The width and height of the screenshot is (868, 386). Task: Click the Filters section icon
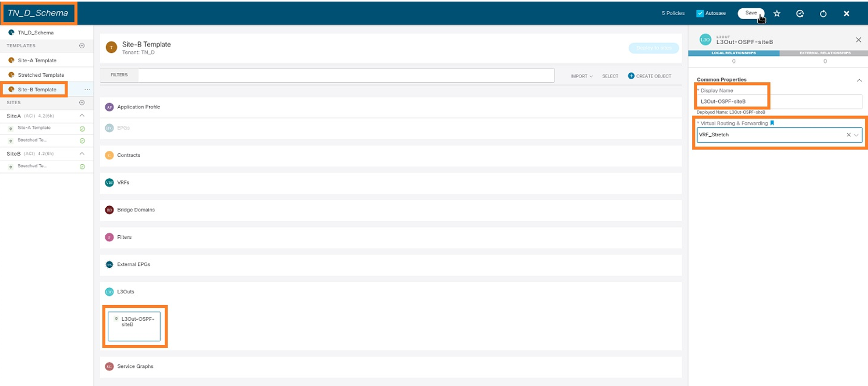click(x=109, y=237)
